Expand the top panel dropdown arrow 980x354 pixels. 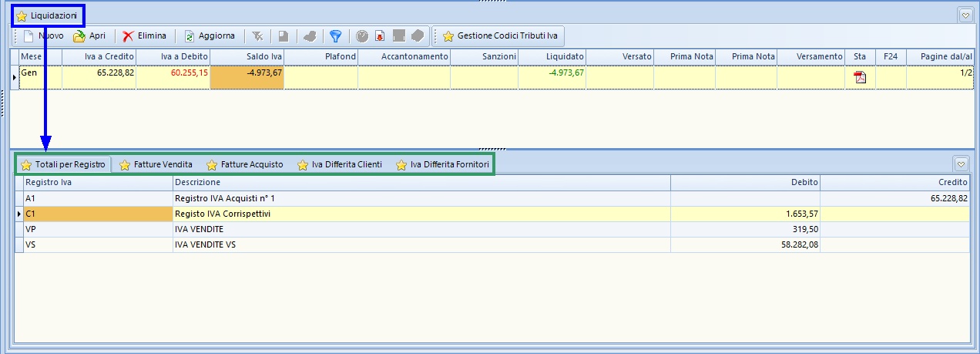pyautogui.click(x=965, y=15)
